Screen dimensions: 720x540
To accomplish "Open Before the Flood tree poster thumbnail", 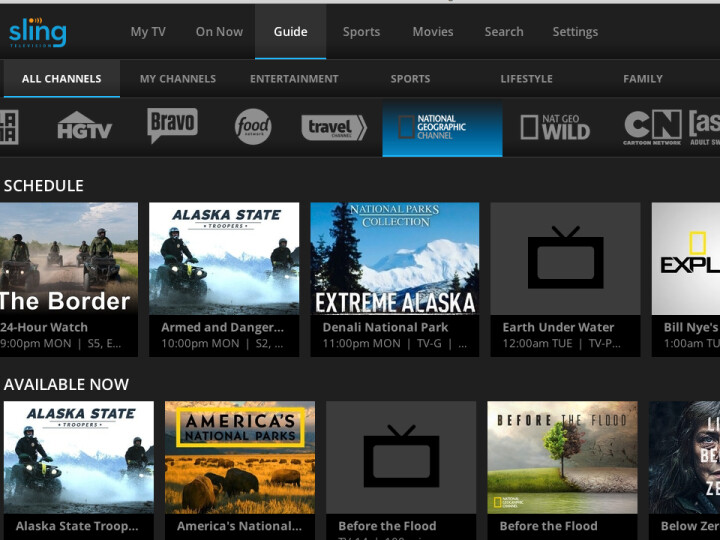I will point(562,457).
